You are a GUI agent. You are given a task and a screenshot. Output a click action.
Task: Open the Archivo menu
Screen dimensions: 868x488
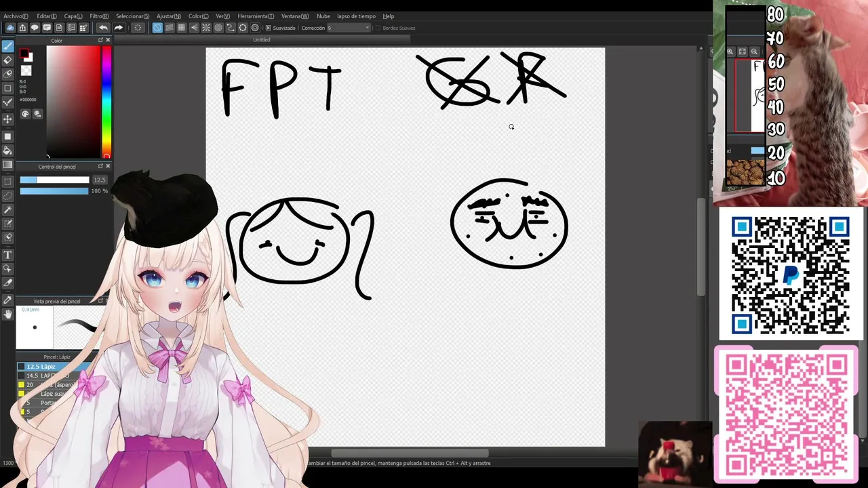16,16
